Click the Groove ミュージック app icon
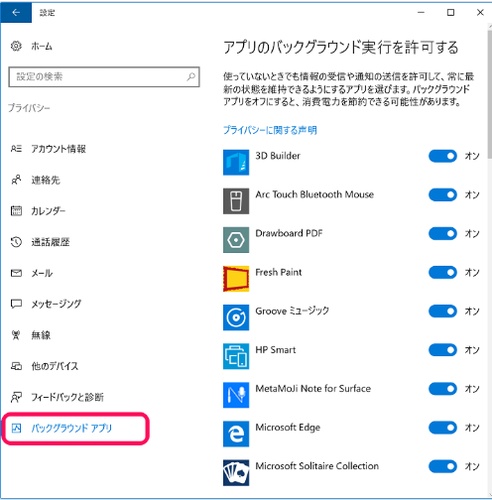This screenshot has height=500, width=492. tap(236, 317)
